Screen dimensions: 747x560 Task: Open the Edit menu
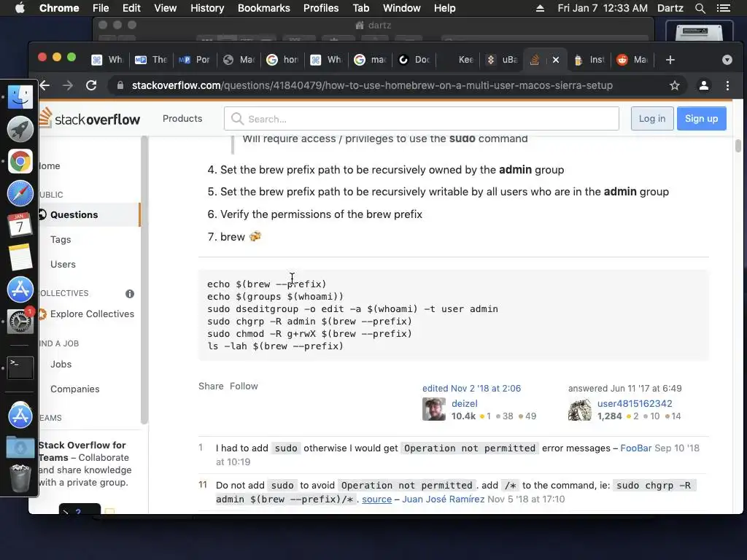[x=131, y=8]
